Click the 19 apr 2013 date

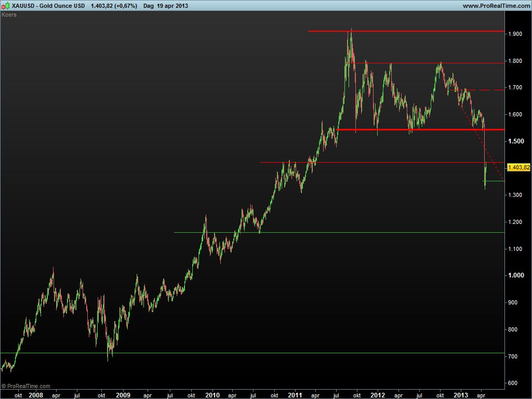click(x=172, y=6)
